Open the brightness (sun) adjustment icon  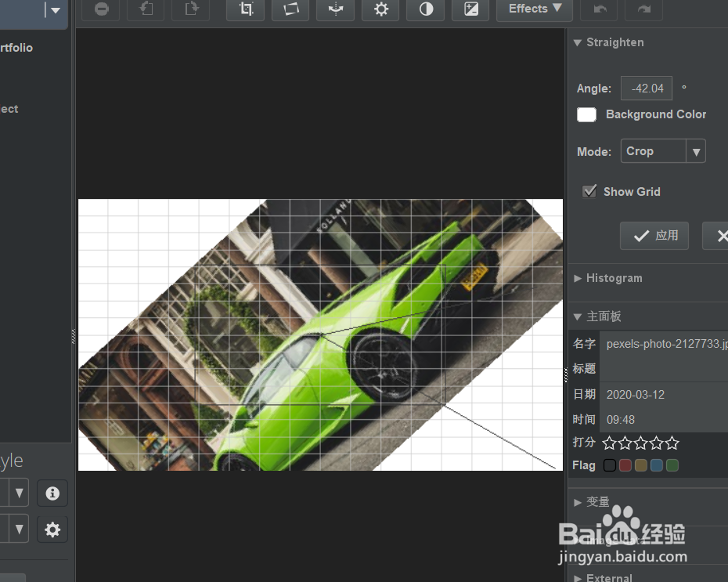(380, 9)
